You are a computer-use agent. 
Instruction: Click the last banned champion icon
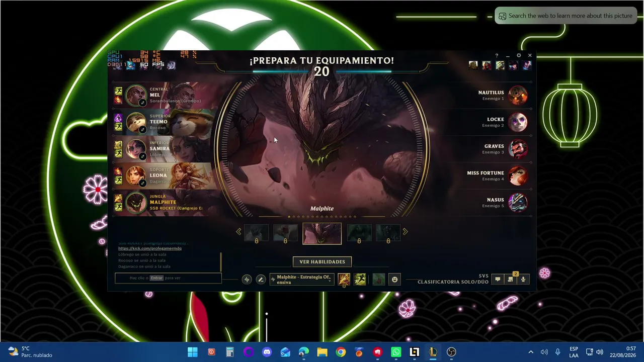pos(526,65)
